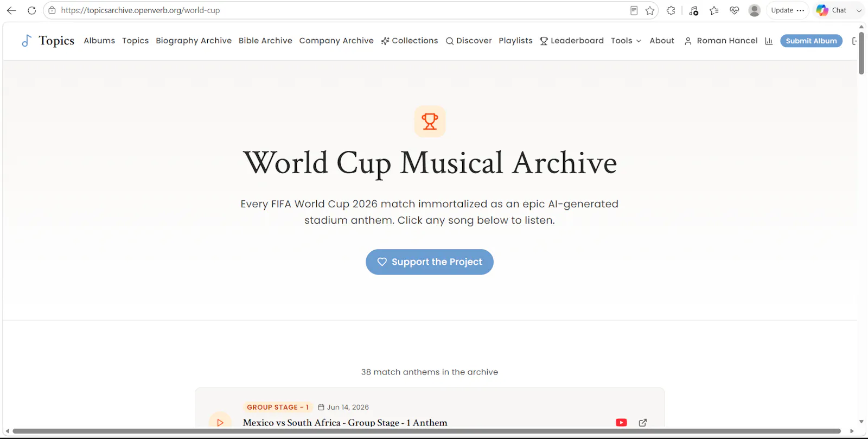The height and width of the screenshot is (439, 868).
Task: Click the browser back arrow
Action: 11,10
